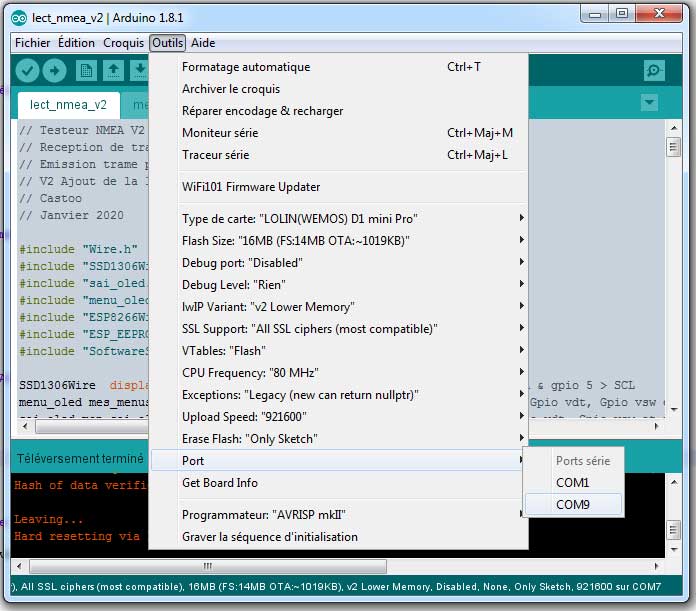This screenshot has width=696, height=611.
Task: Open the tab options dropdown arrow
Action: pyautogui.click(x=649, y=102)
